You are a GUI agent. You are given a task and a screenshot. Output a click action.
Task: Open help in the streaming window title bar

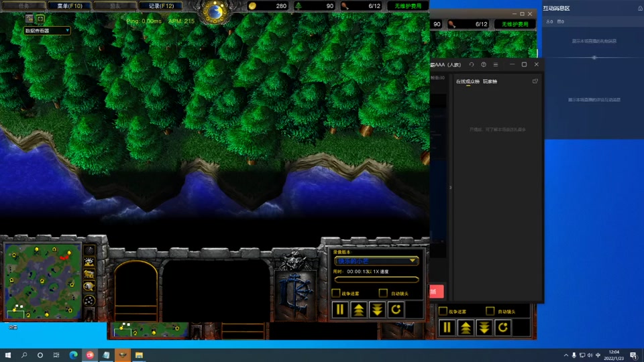(484, 64)
